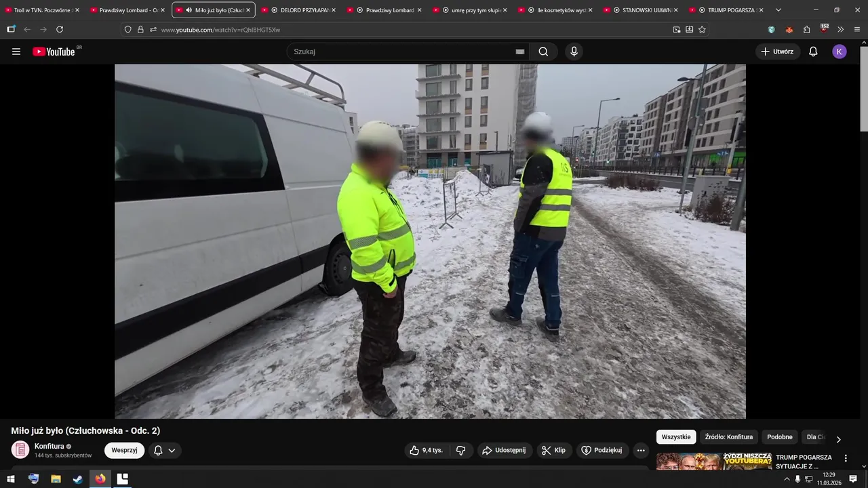Show hidden system tray icons arrow

pyautogui.click(x=787, y=479)
